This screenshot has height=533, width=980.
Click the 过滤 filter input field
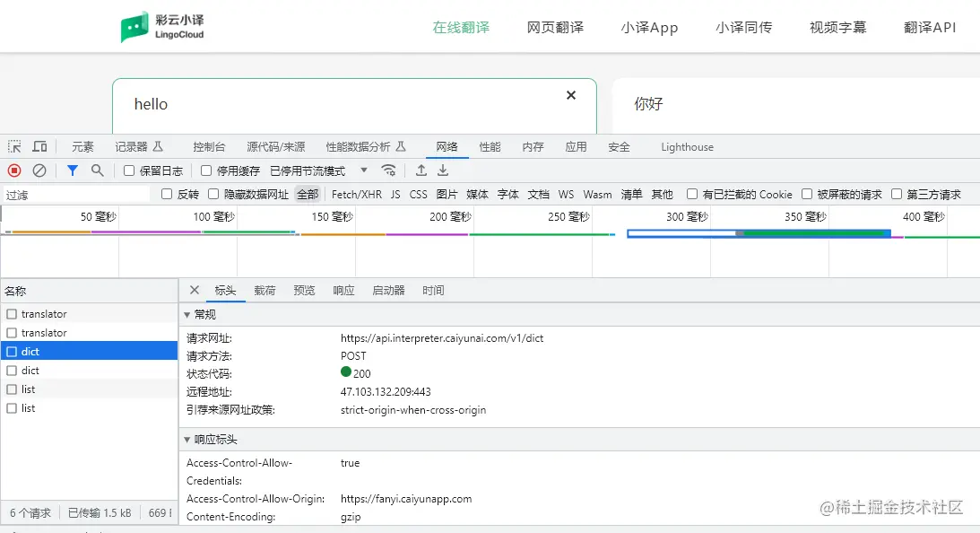[76, 195]
